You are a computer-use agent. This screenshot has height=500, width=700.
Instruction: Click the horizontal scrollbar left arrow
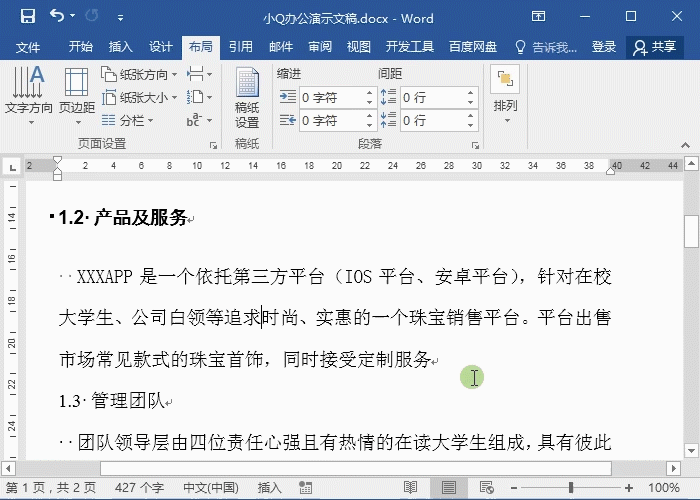tap(8, 469)
